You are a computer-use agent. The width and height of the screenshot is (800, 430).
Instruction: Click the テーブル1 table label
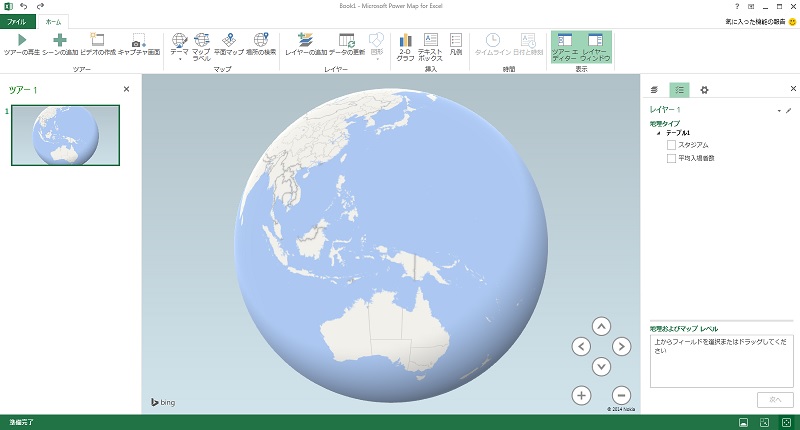(x=678, y=133)
